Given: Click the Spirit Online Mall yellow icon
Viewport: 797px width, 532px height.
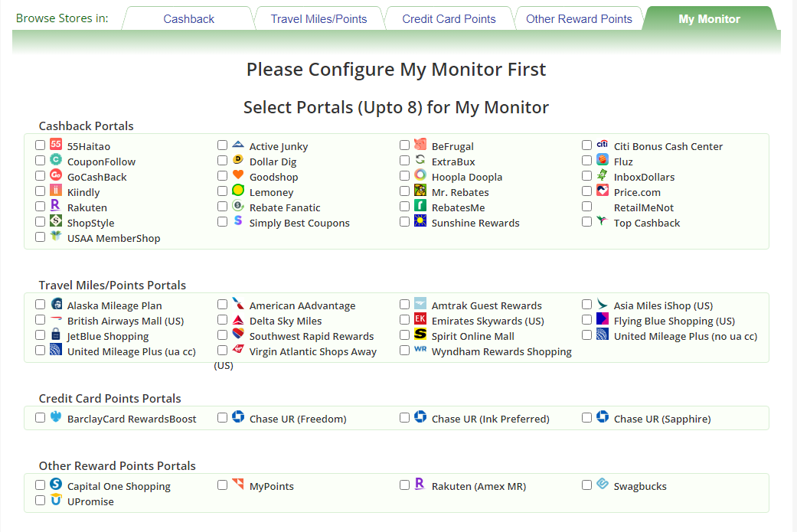Looking at the screenshot, I should [x=420, y=335].
